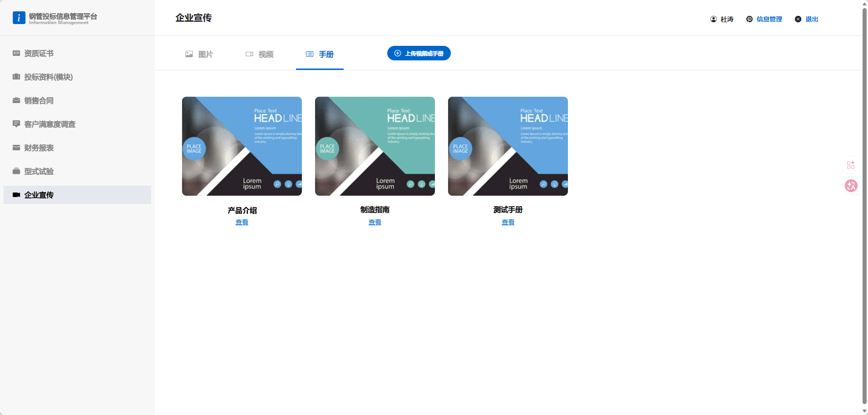Click the plus icon in upload button

pos(398,53)
